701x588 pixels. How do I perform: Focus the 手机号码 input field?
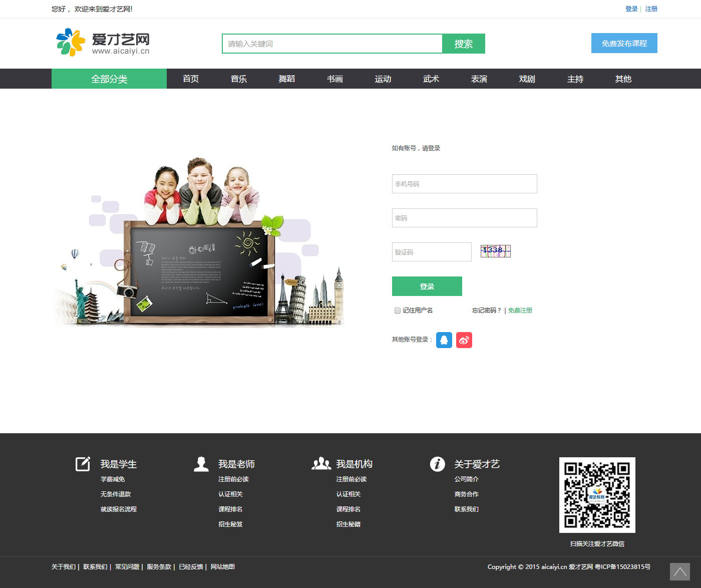point(465,184)
